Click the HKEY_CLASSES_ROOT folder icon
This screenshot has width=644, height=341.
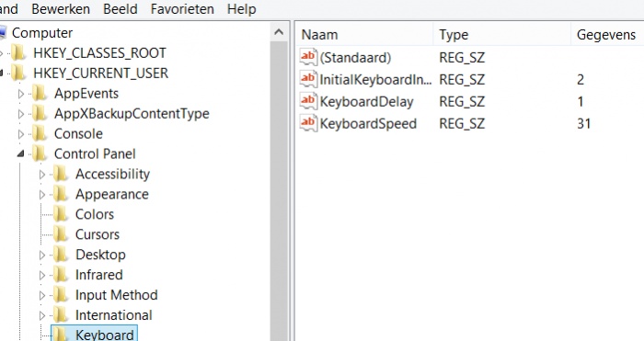[x=18, y=53]
